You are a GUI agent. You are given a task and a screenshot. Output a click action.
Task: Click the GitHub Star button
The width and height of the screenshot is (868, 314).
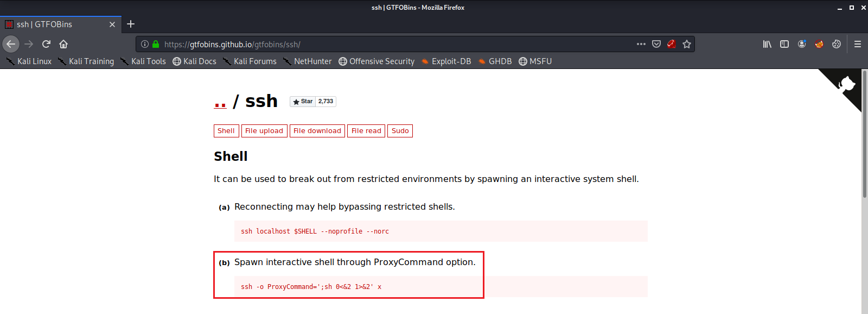pos(303,102)
